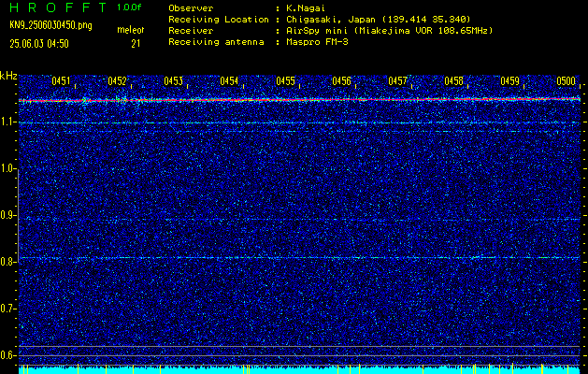
Task: Click the Observer field label
Action: [191, 8]
